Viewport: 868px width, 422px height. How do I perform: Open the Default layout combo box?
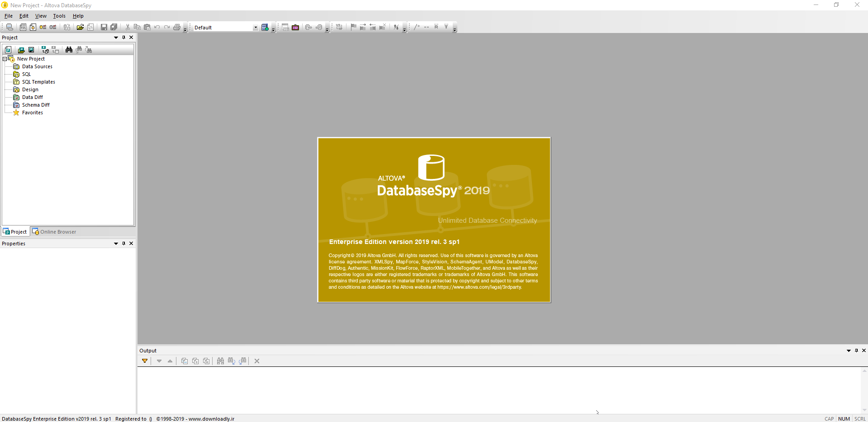[226, 27]
